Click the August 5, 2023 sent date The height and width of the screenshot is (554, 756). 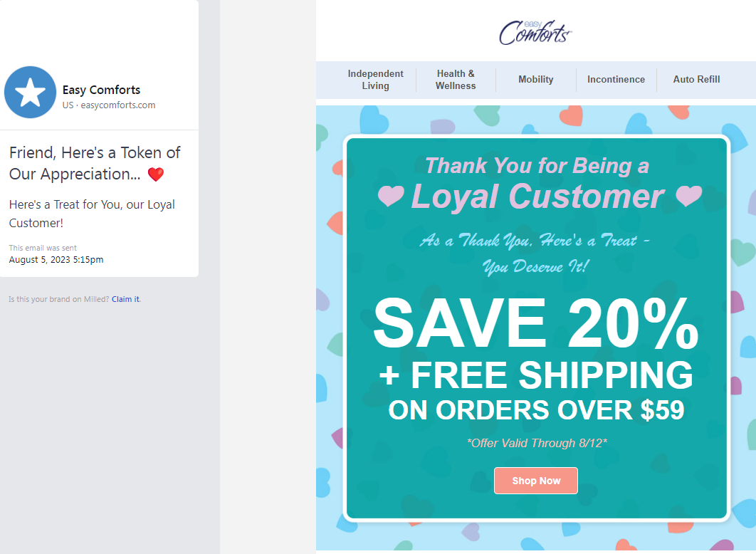point(56,260)
